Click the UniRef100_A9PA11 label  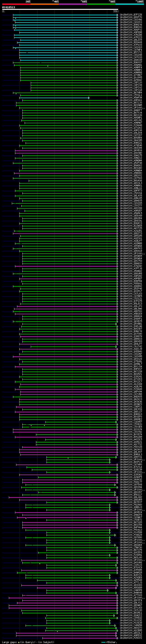(x=131, y=100)
